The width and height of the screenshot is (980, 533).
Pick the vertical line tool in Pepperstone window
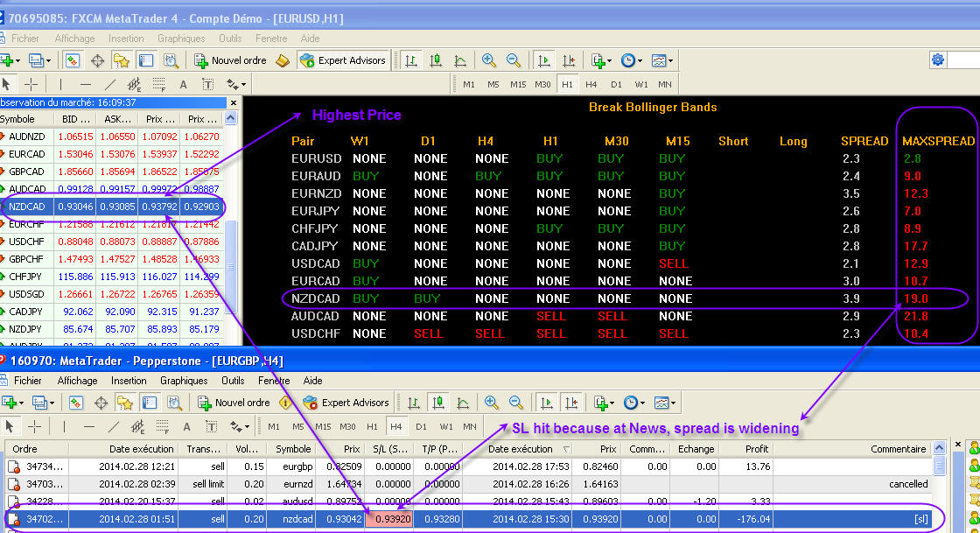[x=64, y=426]
